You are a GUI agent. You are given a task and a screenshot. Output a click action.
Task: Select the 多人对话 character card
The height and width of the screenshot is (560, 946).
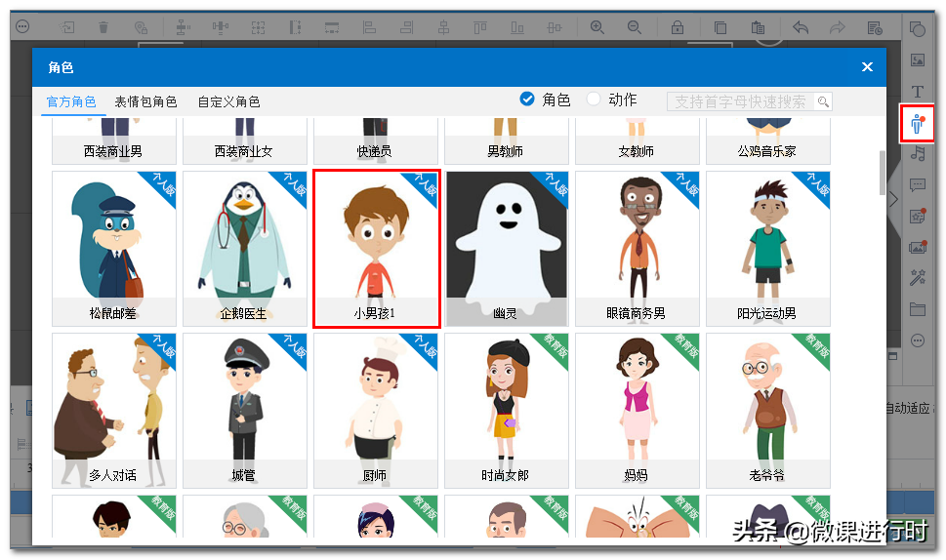coord(114,411)
